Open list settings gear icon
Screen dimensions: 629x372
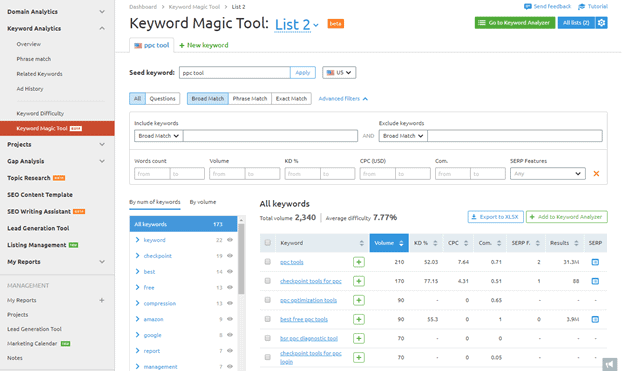[x=601, y=23]
